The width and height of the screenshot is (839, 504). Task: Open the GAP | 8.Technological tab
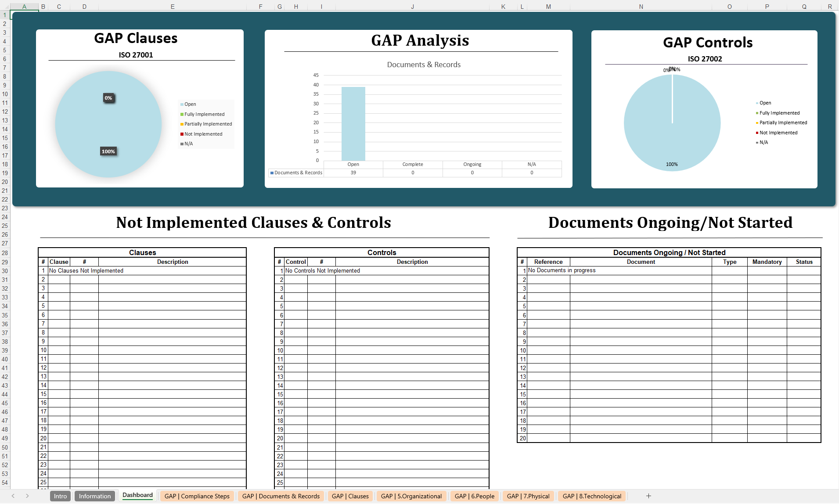(591, 496)
